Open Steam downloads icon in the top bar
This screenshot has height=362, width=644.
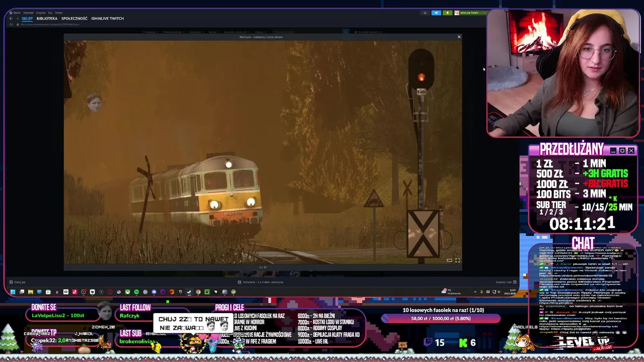425,13
